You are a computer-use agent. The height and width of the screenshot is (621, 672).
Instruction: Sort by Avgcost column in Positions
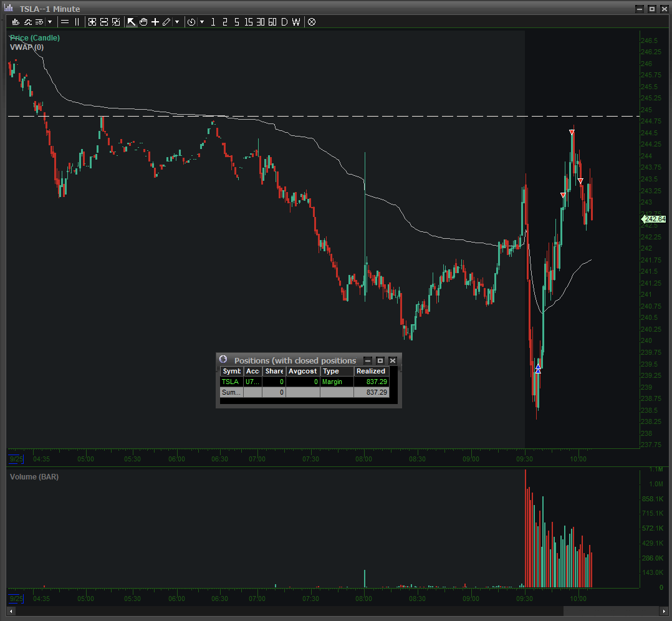click(302, 371)
